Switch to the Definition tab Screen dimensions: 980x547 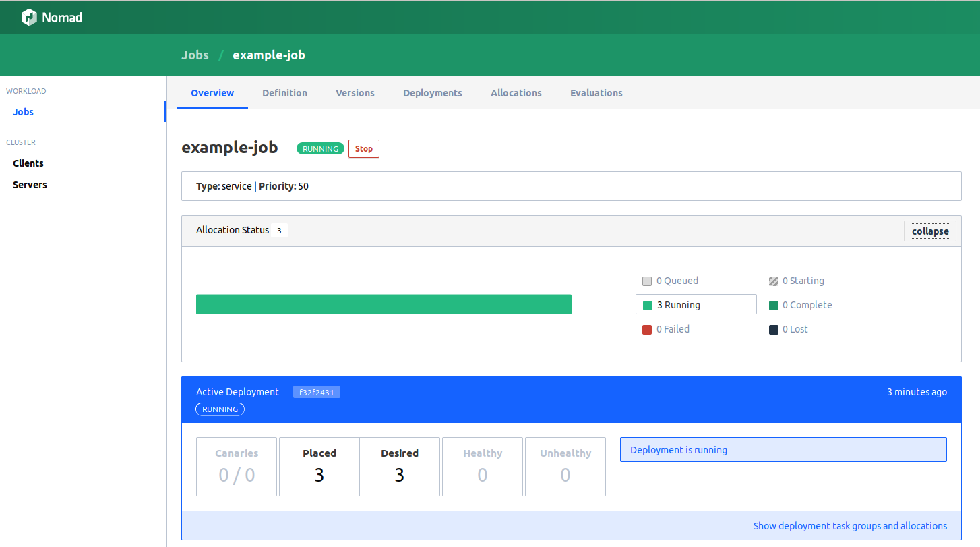pos(284,93)
